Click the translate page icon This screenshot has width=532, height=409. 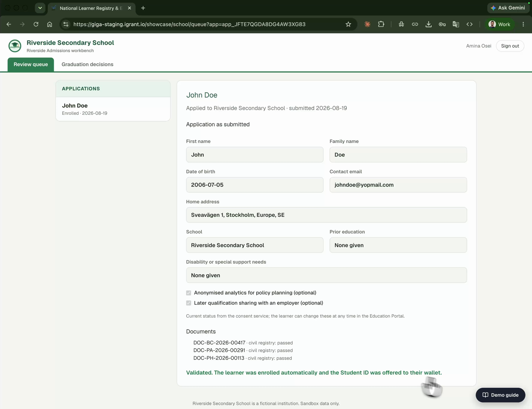pyautogui.click(x=456, y=24)
